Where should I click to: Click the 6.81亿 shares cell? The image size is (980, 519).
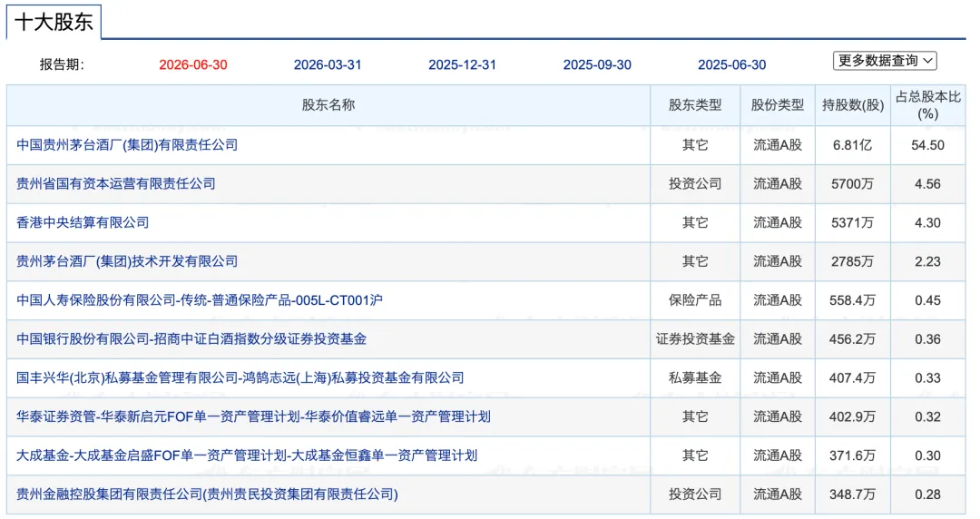(x=852, y=145)
